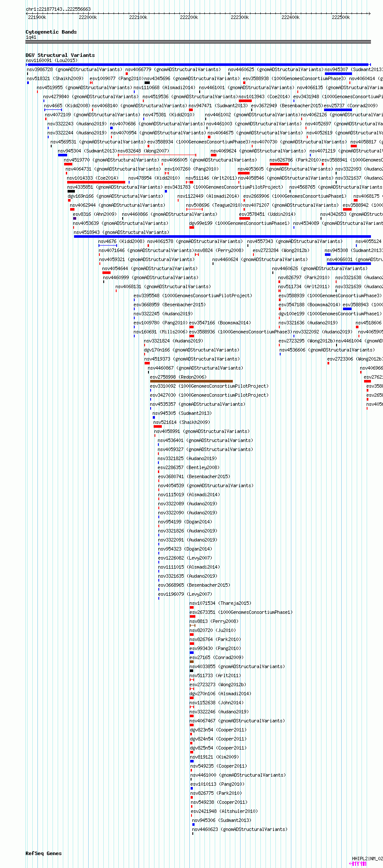Select nsv820720 (Ju2010) variant label
Screen dimensions: 383x868
pos(213,630)
